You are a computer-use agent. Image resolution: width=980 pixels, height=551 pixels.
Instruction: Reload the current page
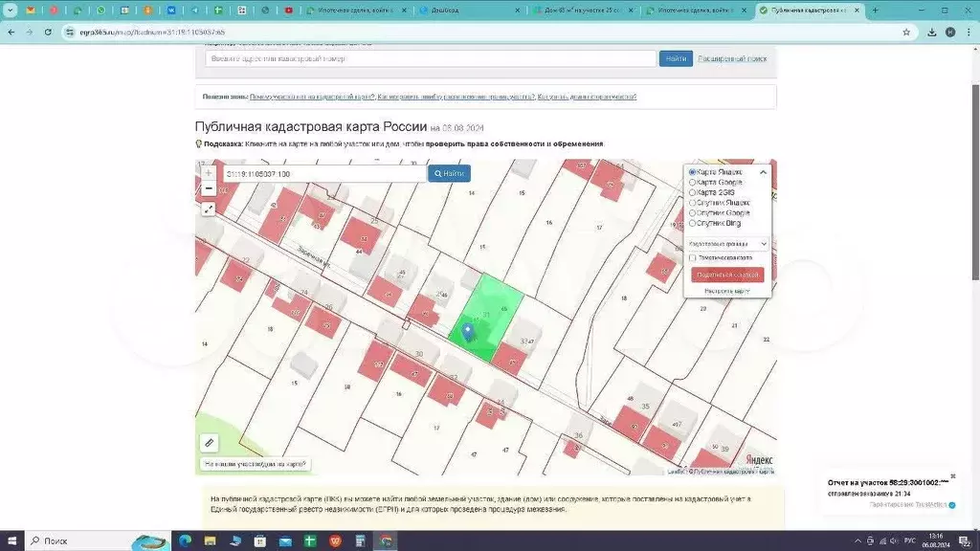[48, 32]
